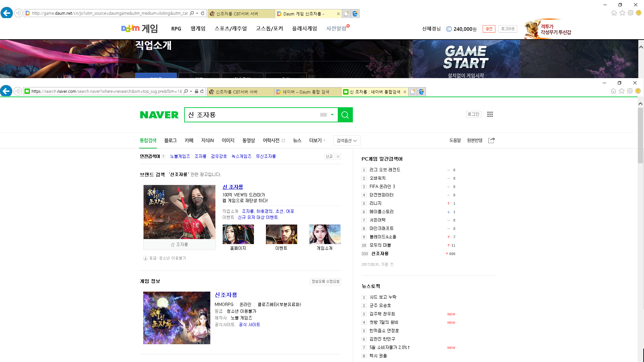Select the 이미지 search tab

[x=228, y=140]
